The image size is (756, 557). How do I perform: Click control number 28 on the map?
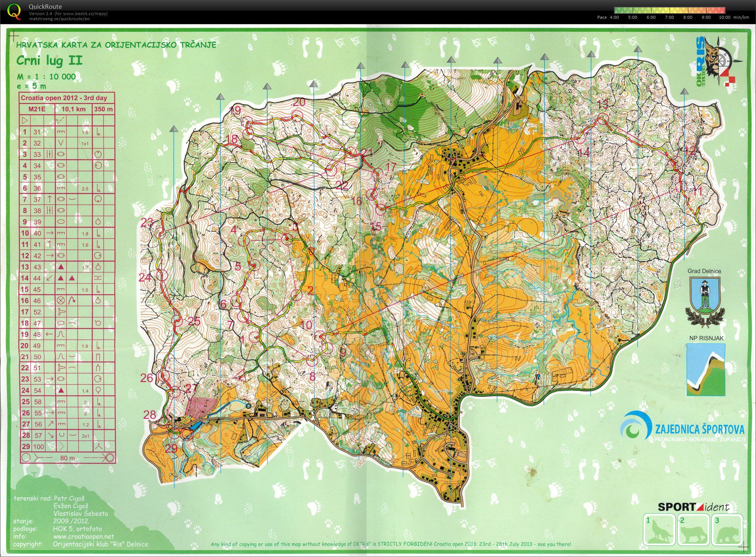(150, 415)
